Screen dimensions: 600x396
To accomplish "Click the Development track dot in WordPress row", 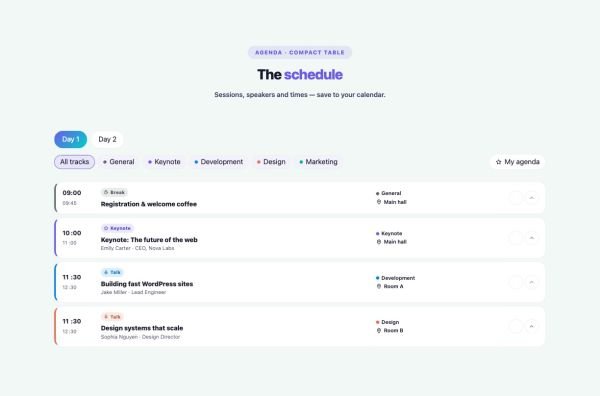I will (378, 278).
